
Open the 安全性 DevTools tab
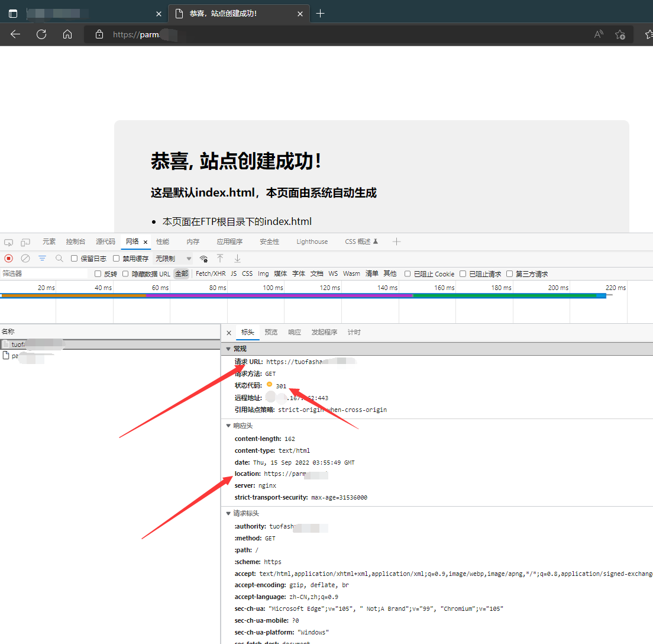pos(270,241)
